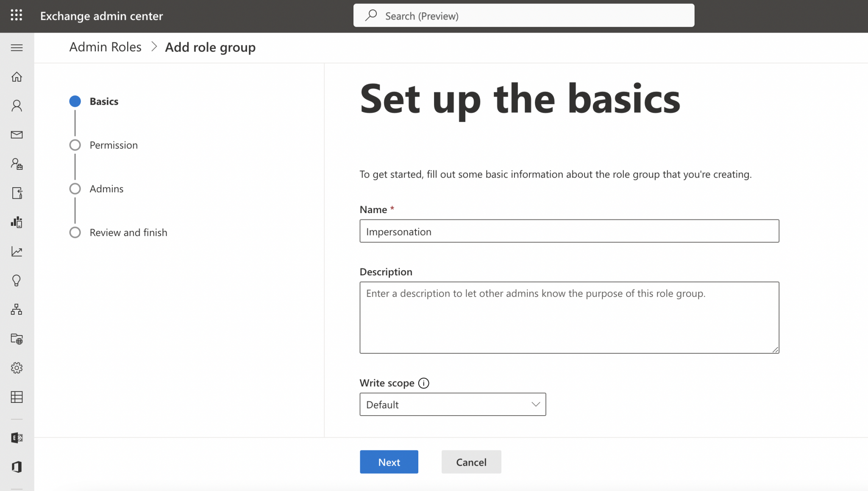Click the Write scope info icon
The width and height of the screenshot is (868, 491).
tap(424, 383)
